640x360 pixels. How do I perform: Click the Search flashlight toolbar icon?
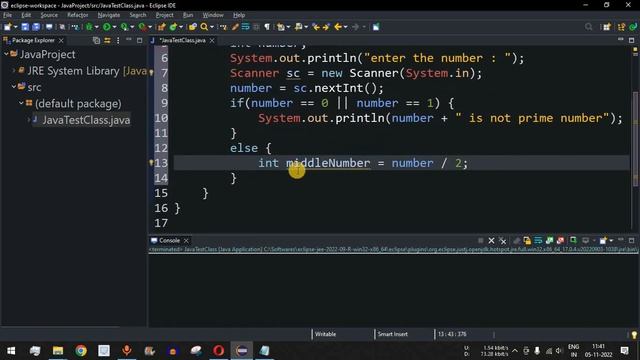(204, 27)
